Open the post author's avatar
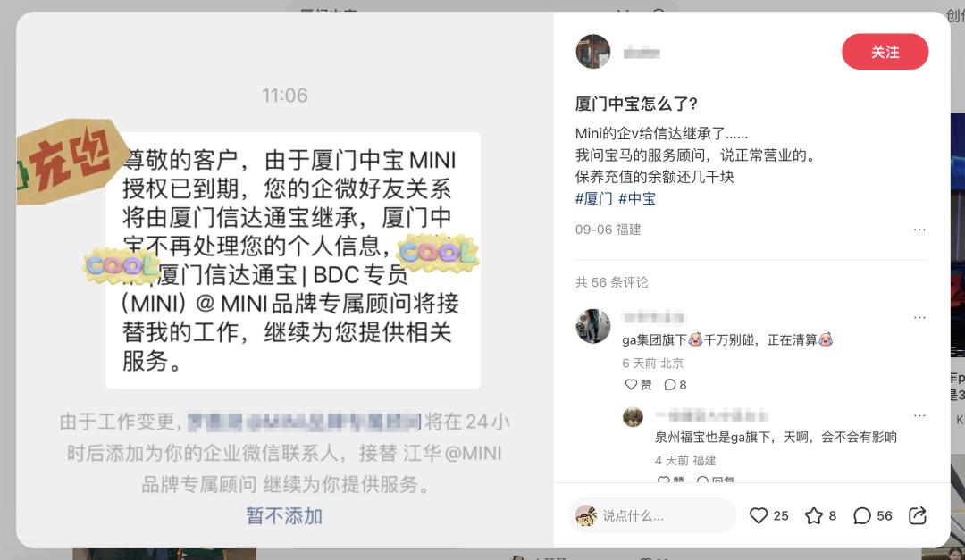This screenshot has width=965, height=560. point(592,52)
